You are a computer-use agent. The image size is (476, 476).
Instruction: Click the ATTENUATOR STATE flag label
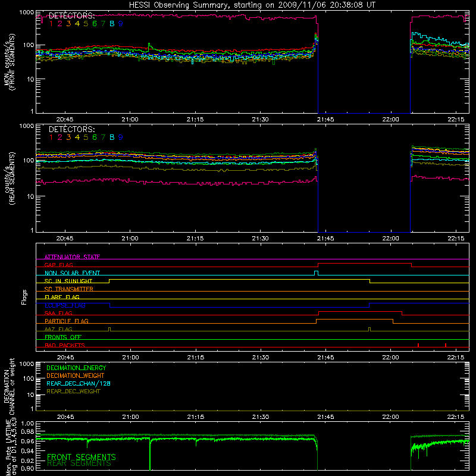tap(72, 257)
